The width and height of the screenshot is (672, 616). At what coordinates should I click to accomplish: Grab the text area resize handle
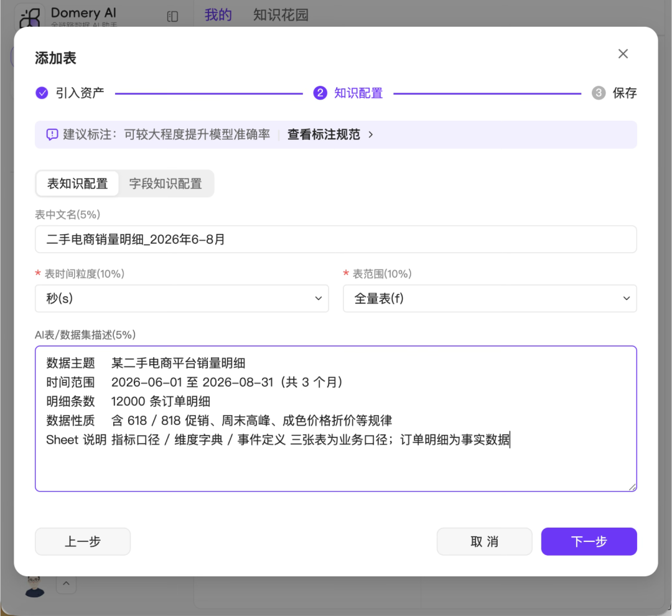tap(632, 487)
